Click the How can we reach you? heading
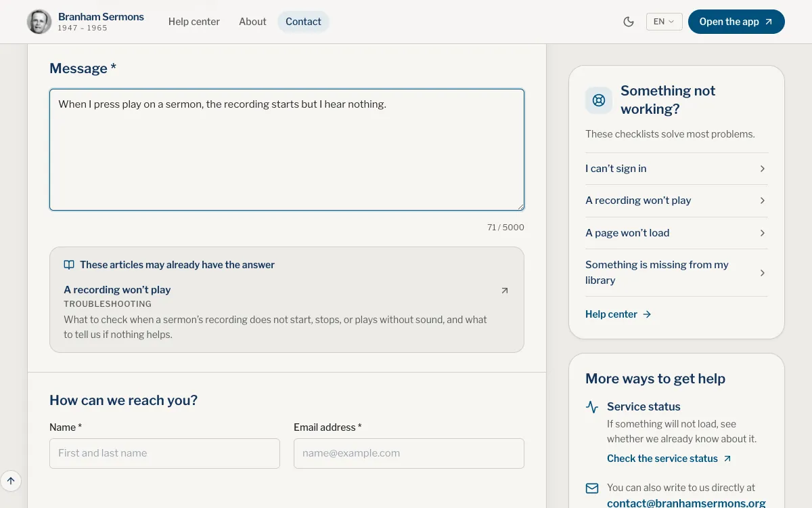The image size is (812, 508). pos(123,400)
